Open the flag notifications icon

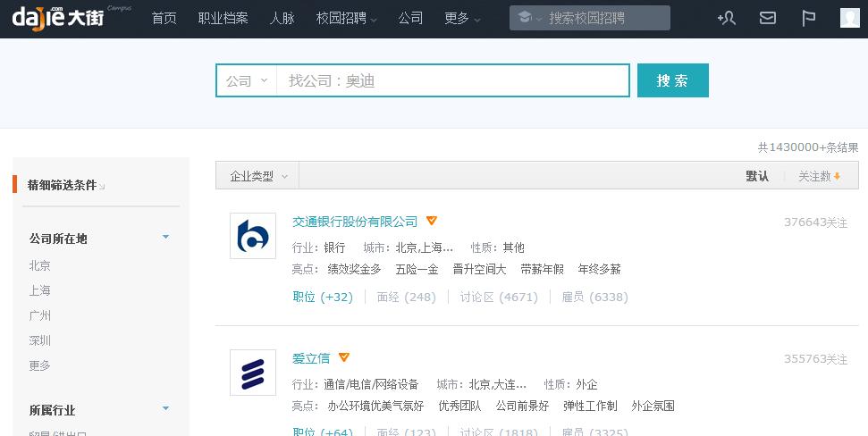[x=809, y=18]
